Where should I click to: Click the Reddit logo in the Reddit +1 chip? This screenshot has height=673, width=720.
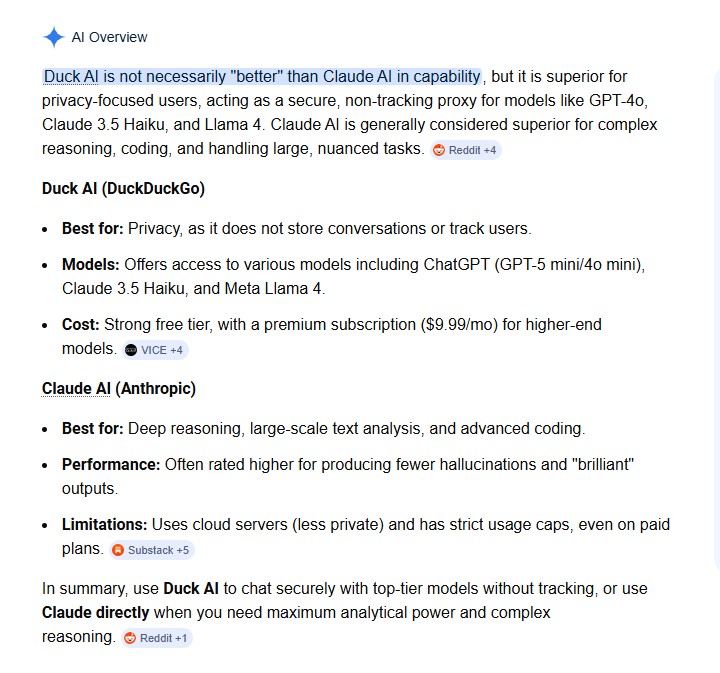(130, 638)
